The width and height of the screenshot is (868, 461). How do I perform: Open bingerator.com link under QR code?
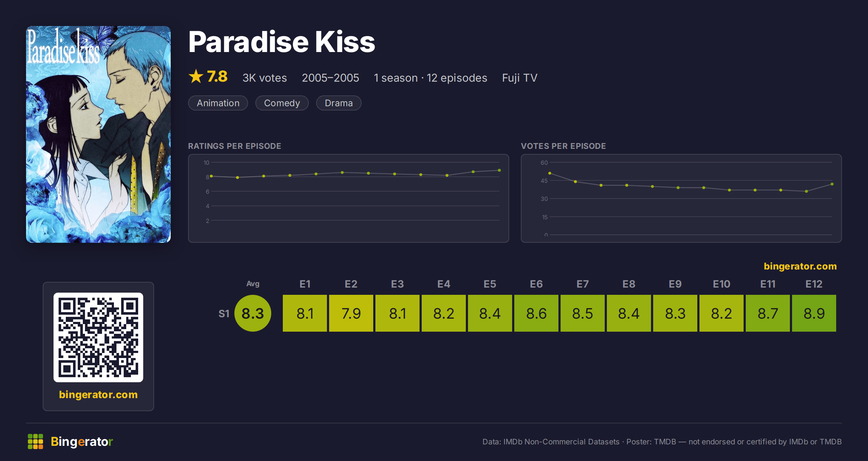(98, 395)
